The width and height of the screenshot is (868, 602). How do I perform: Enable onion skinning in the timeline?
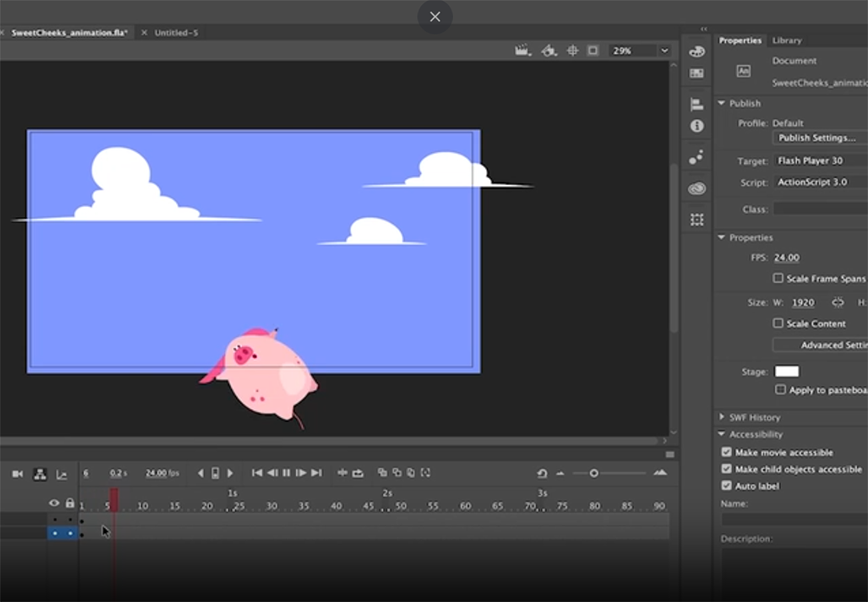pos(383,473)
